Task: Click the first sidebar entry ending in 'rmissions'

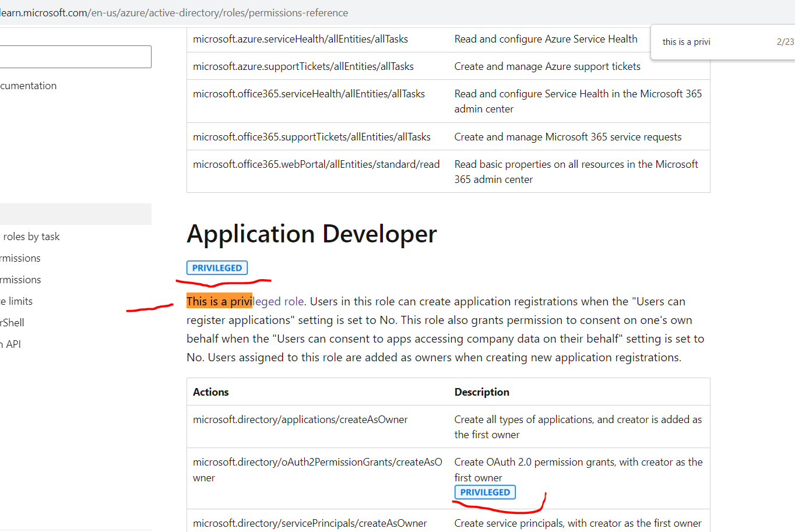Action: point(20,258)
